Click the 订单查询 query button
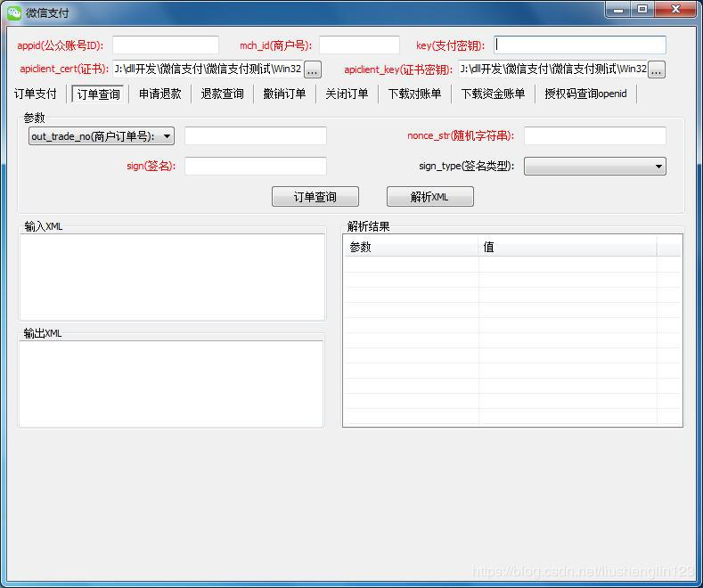 315,197
